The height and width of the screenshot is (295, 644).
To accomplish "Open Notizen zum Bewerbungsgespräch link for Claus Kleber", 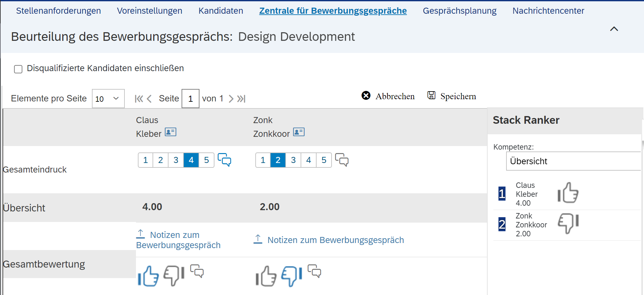I will click(178, 240).
